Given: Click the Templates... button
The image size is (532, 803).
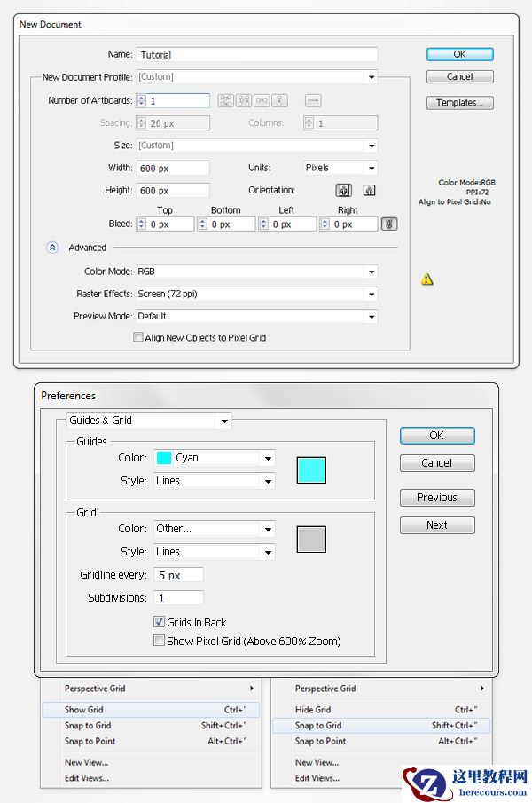Looking at the screenshot, I should coord(459,103).
